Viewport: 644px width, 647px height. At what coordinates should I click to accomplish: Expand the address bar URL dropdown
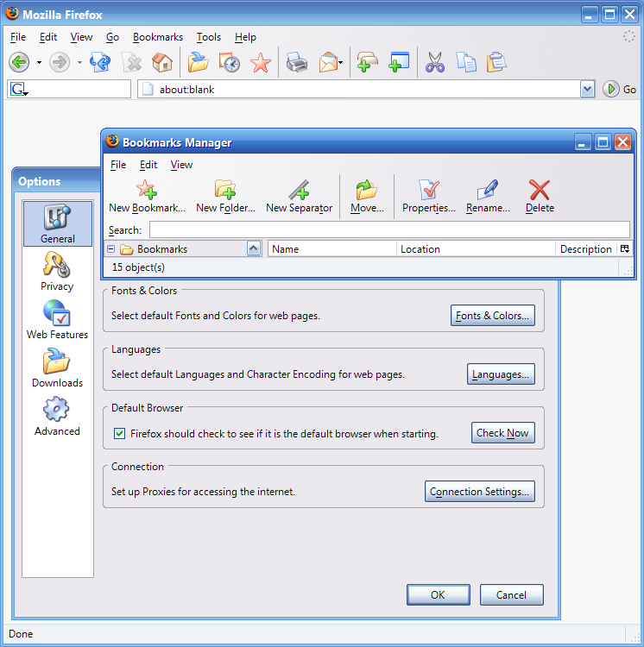click(587, 89)
